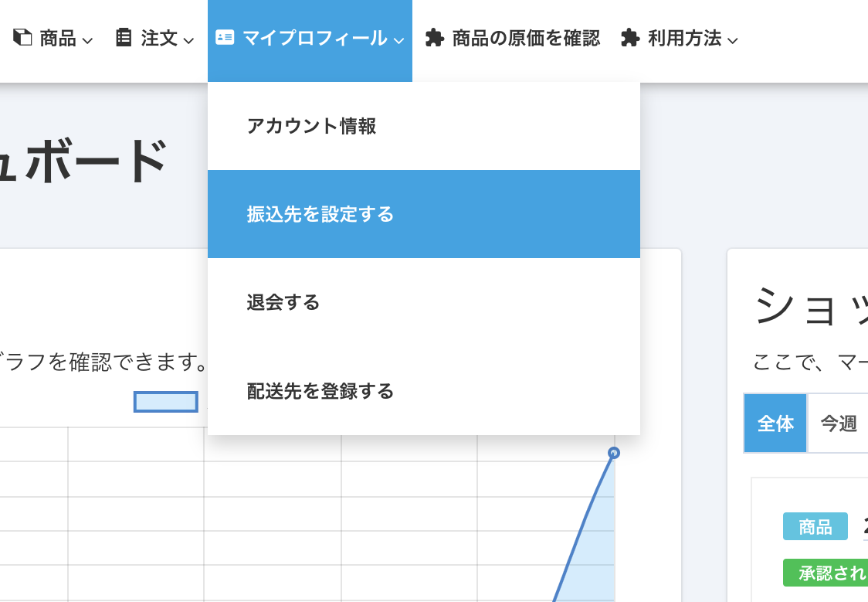This screenshot has width=868, height=602.
Task: Click puzzle icon beside 利用方法
Action: 630,38
